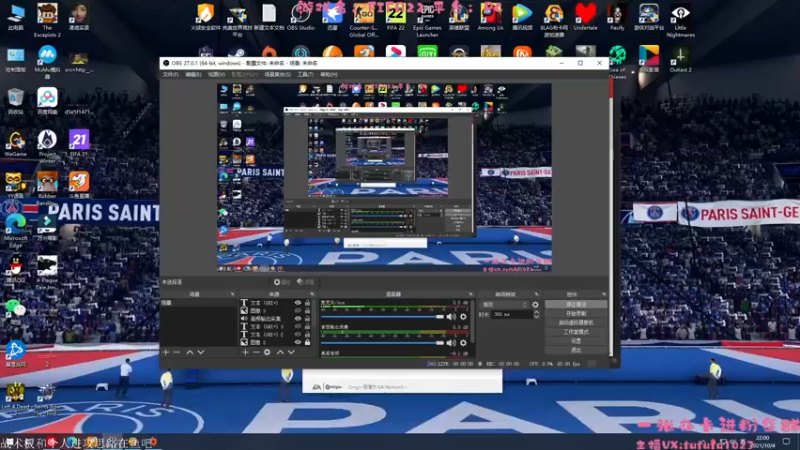The height and width of the screenshot is (450, 800).
Task: Select the WeGame desktop icon
Action: coord(15,143)
